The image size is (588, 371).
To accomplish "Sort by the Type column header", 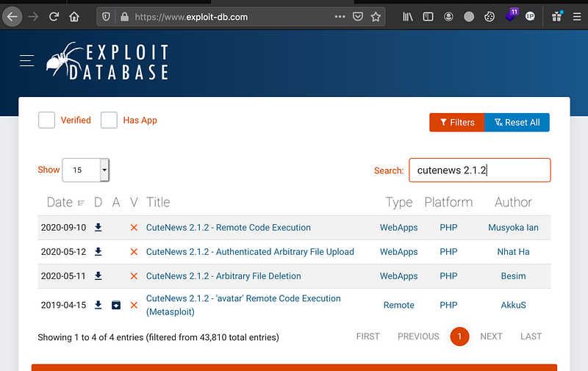I will point(399,202).
